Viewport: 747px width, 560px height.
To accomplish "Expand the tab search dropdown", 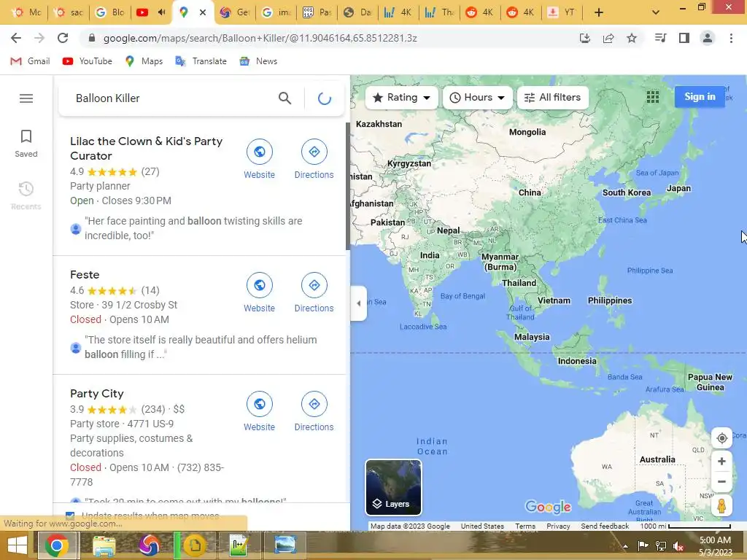I will click(656, 12).
